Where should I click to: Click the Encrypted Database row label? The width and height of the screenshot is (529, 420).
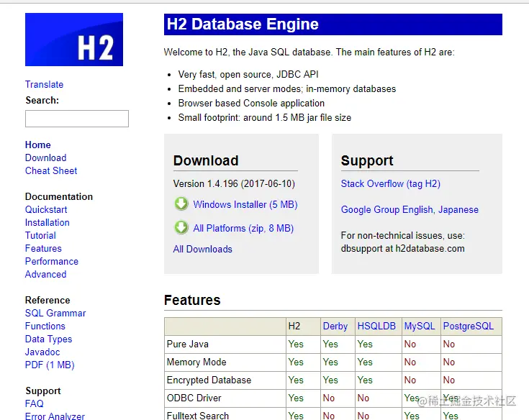(x=209, y=380)
